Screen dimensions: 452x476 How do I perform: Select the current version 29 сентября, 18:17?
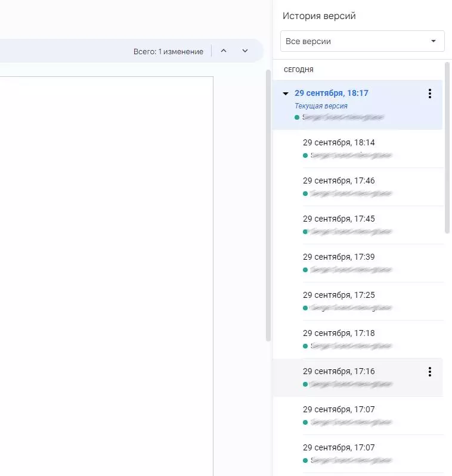pyautogui.click(x=331, y=94)
